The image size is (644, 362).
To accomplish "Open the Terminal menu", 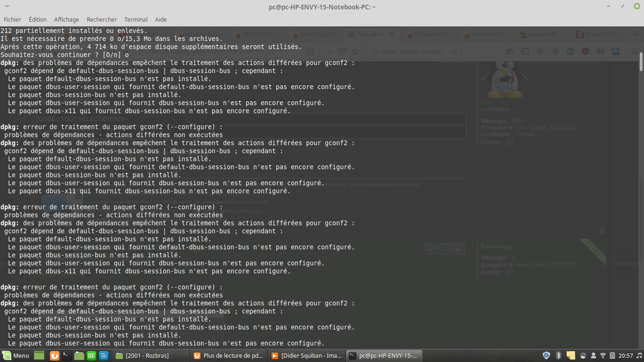I will tap(136, 19).
